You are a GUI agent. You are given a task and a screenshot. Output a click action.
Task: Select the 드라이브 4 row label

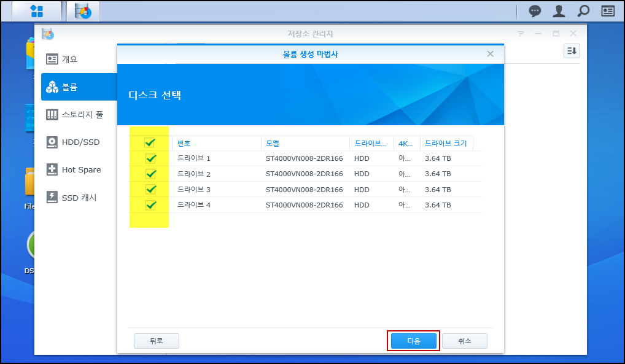[x=194, y=205]
